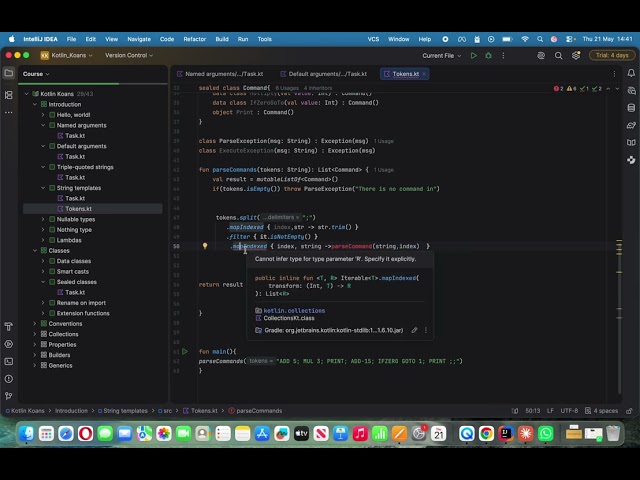This screenshot has height=480, width=640.
Task: Expand the Conventions section
Action: point(35,324)
